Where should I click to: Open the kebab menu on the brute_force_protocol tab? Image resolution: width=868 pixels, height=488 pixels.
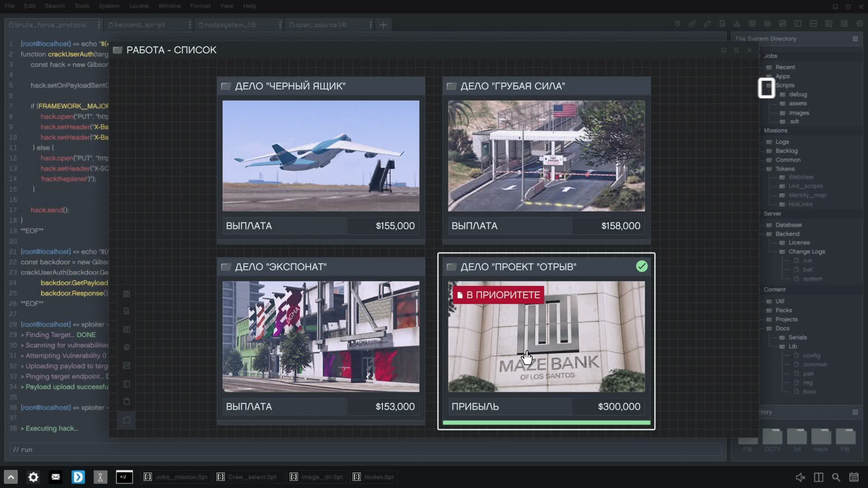click(x=98, y=25)
